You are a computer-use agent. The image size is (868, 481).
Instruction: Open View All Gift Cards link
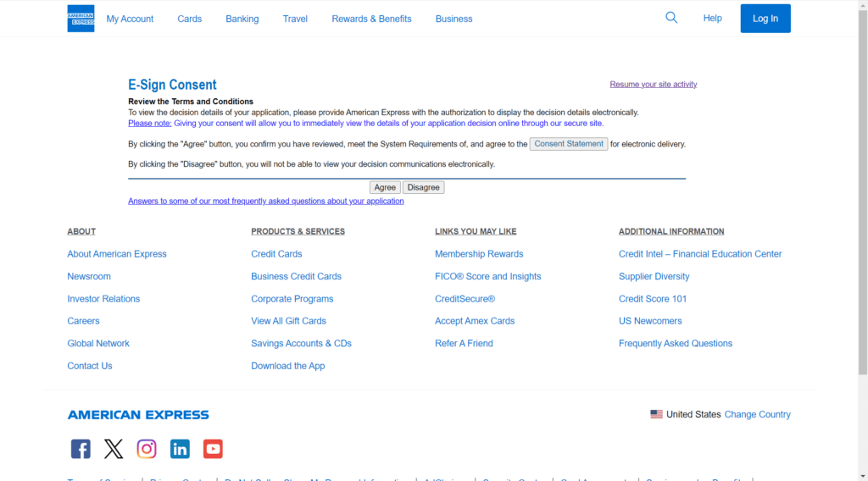288,321
